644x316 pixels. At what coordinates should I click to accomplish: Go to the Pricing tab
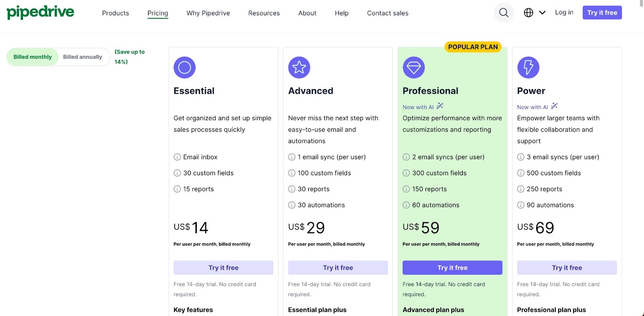[158, 13]
